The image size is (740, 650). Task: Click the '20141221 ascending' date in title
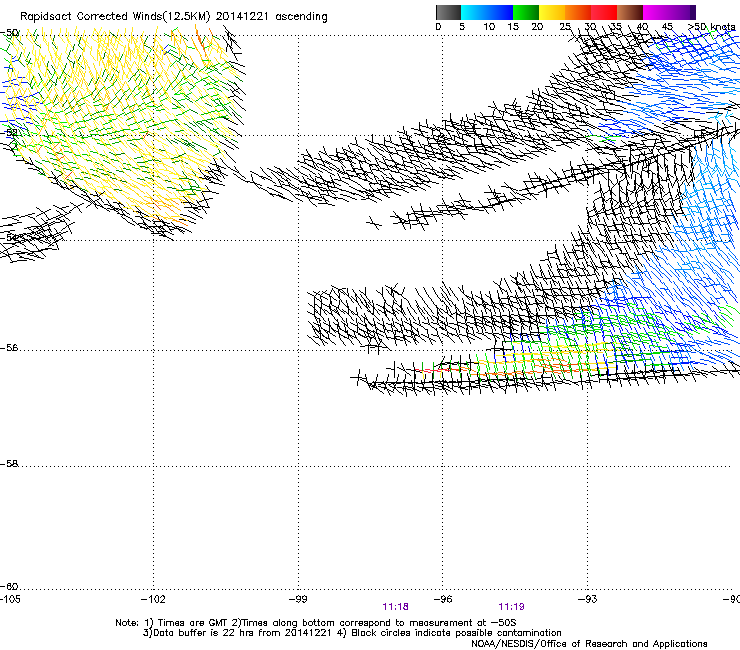coord(271,17)
